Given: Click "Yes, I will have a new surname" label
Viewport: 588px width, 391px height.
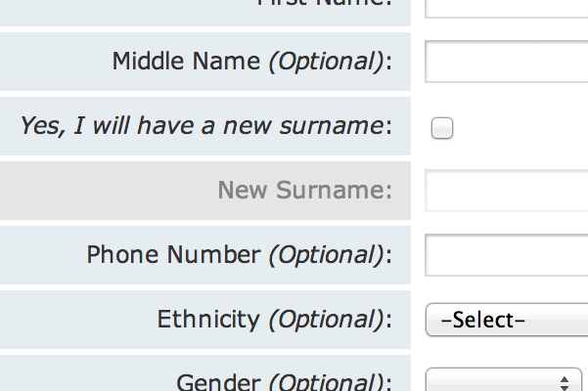Looking at the screenshot, I should pyautogui.click(x=201, y=125).
